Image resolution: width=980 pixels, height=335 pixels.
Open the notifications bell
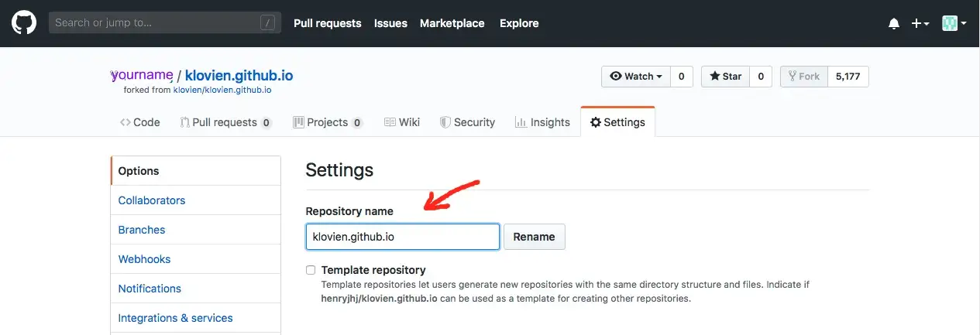[894, 23]
